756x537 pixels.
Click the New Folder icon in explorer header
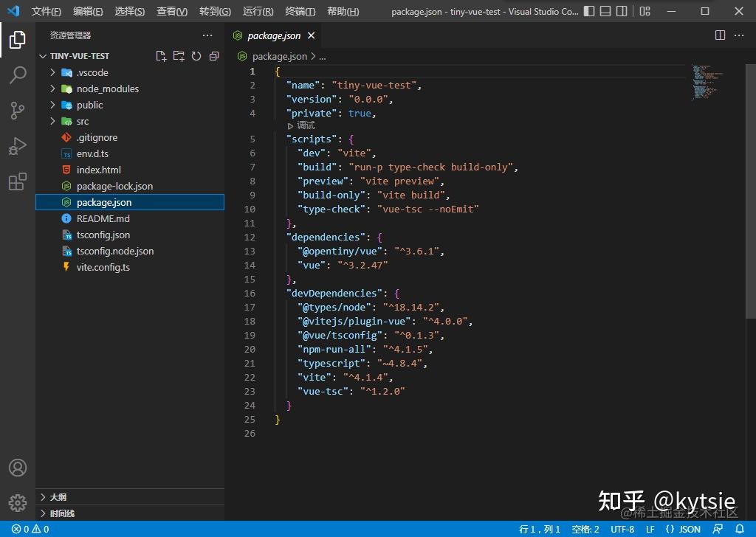click(179, 56)
